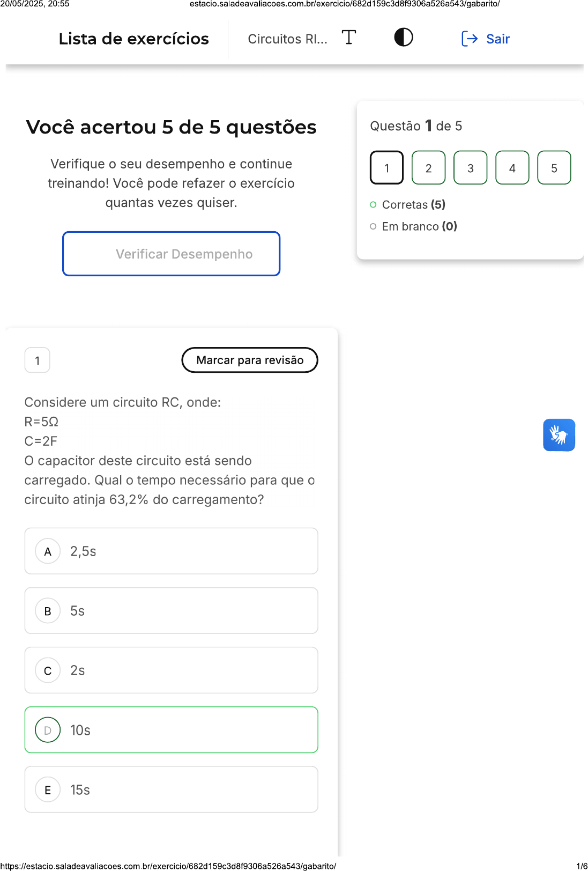This screenshot has width=588, height=871.
Task: Open question 4 from navigator
Action: click(x=512, y=168)
